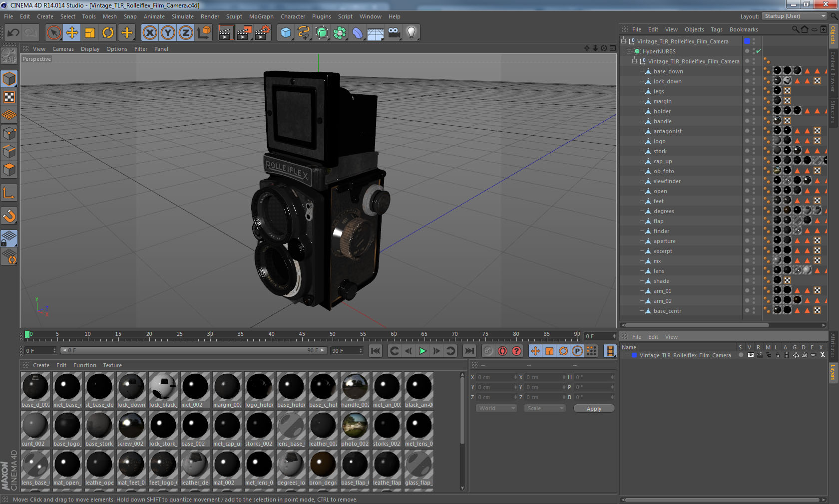Screen dimensions: 839x504
Task: Activate the Scale tool
Action: 90,33
